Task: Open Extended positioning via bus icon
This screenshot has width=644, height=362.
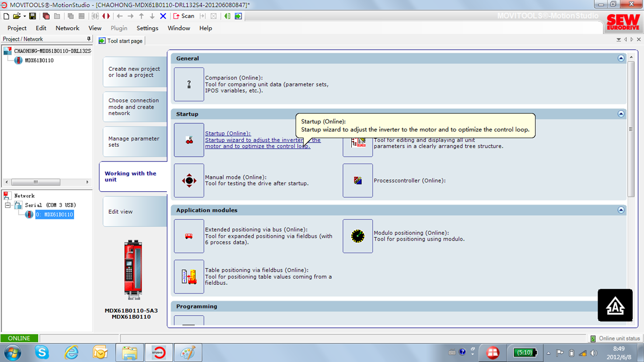Action: click(x=189, y=236)
